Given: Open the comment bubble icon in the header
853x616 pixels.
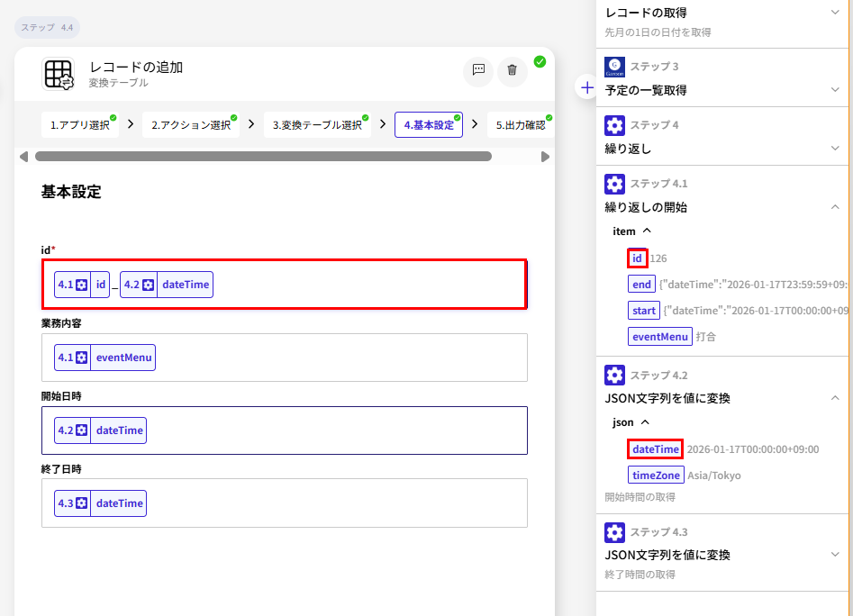Looking at the screenshot, I should (x=478, y=72).
